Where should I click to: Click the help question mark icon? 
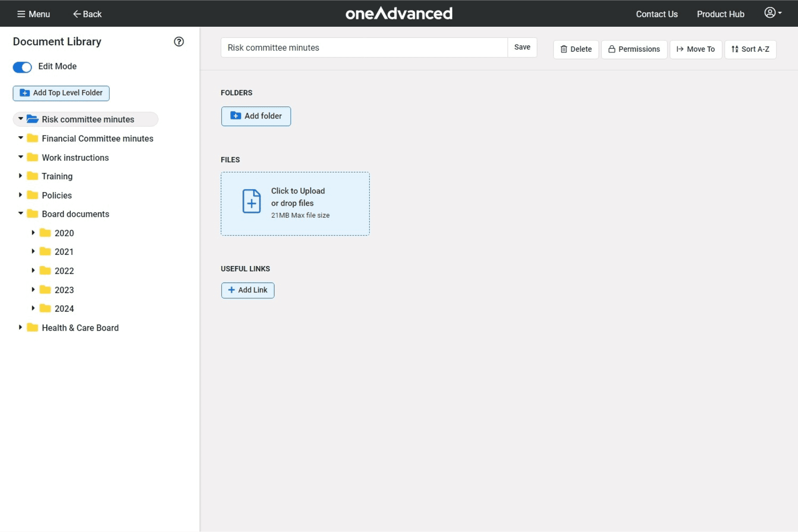click(179, 42)
